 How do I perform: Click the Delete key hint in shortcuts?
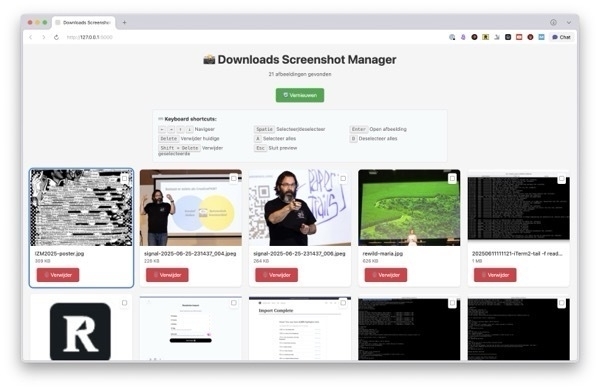click(168, 139)
